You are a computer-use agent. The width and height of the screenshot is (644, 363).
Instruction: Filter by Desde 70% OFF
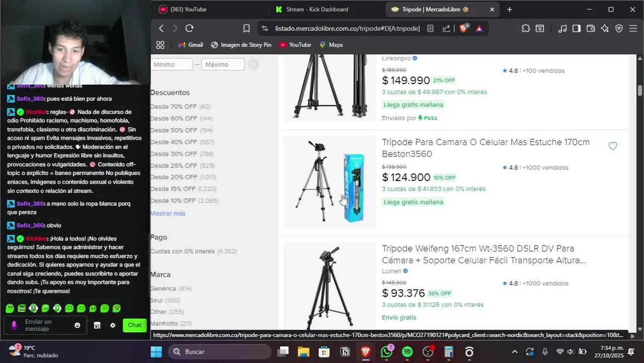[x=180, y=107]
